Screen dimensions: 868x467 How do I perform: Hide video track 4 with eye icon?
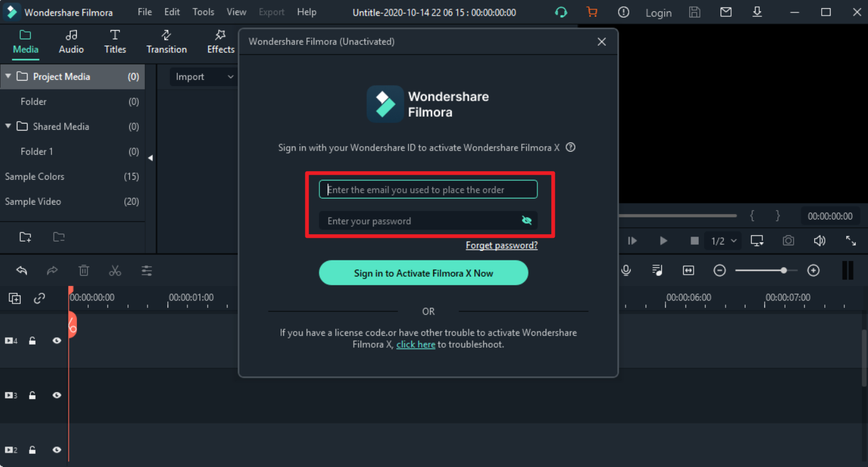pos(57,341)
